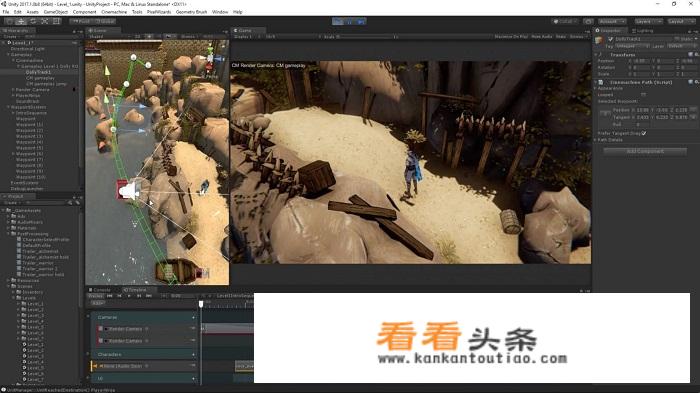Select DollyTrack1 in the Hierarchy
This screenshot has width=700, height=393.
[38, 72]
